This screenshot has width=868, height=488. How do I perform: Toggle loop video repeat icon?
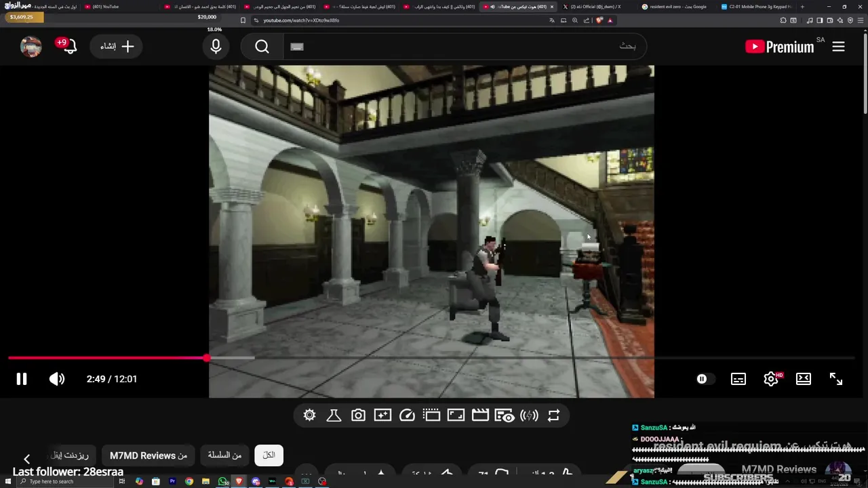pyautogui.click(x=553, y=415)
